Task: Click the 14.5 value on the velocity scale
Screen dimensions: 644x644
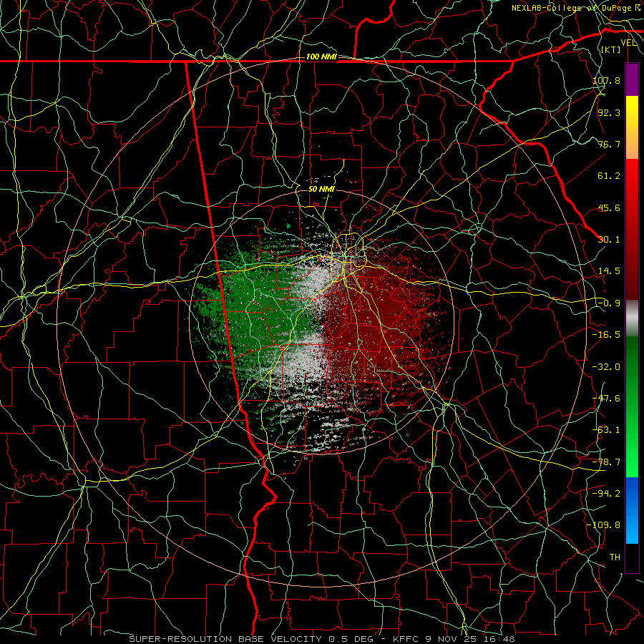Action: pos(609,271)
